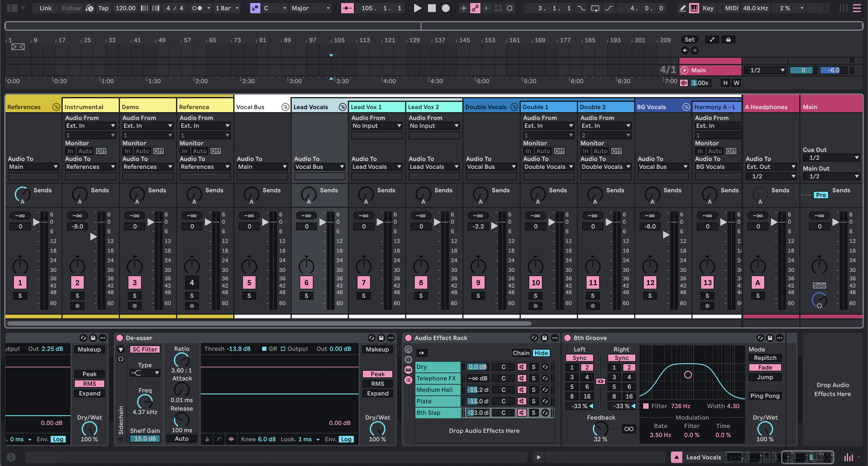868x466 pixels.
Task: Open the Audio To dropdown on Double 1
Action: click(548, 166)
